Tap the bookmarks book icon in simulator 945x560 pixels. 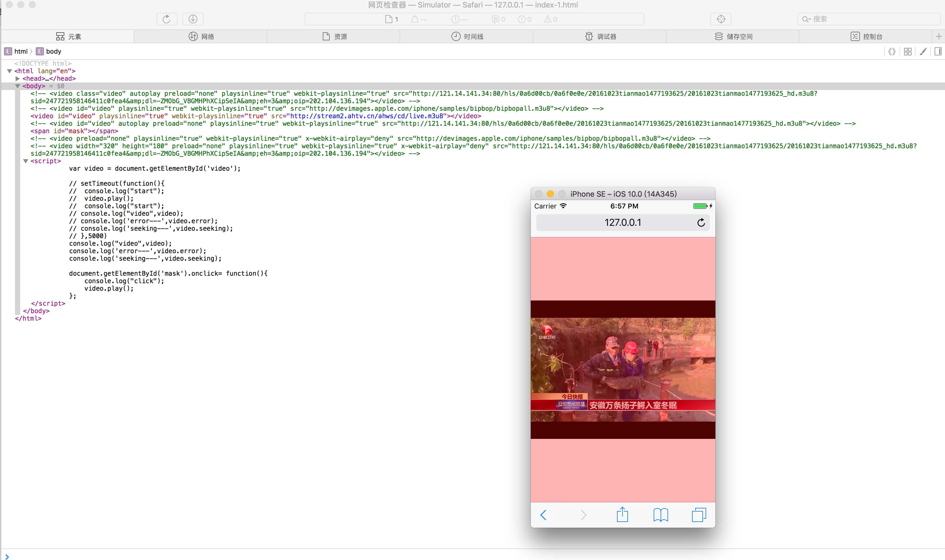(661, 515)
